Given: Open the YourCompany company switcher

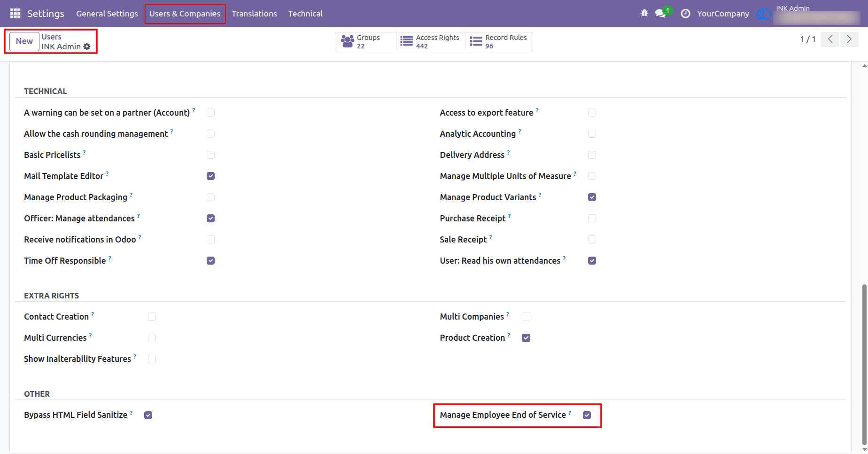Looking at the screenshot, I should click(x=723, y=14).
